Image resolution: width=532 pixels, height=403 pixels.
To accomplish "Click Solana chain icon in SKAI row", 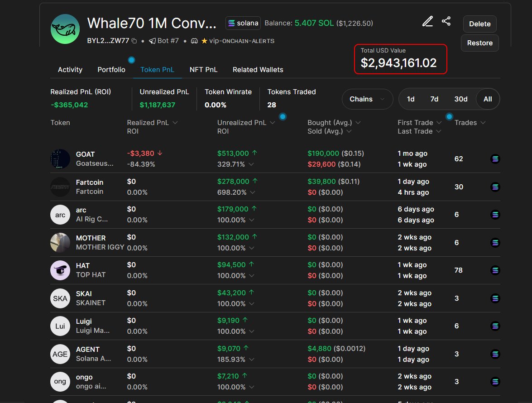I will pos(495,298).
